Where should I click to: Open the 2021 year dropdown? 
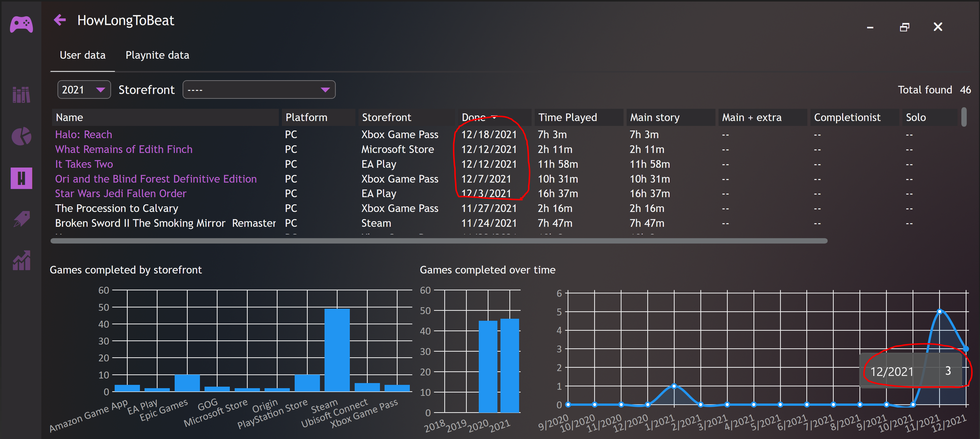coord(84,90)
